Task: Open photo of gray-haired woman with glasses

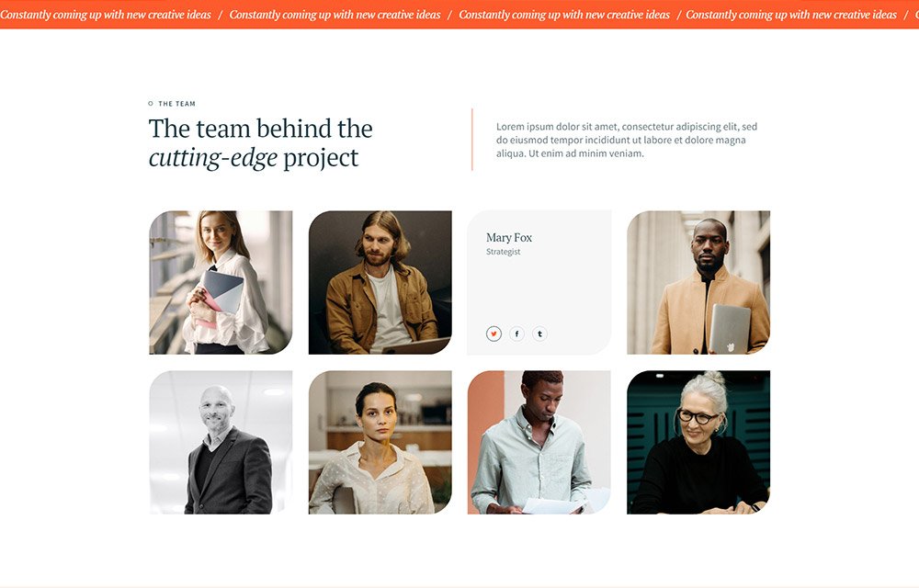Action: click(x=698, y=442)
